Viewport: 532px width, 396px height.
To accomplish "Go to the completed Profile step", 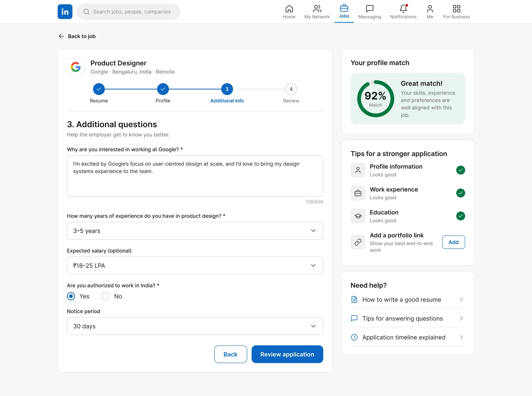I will [163, 89].
